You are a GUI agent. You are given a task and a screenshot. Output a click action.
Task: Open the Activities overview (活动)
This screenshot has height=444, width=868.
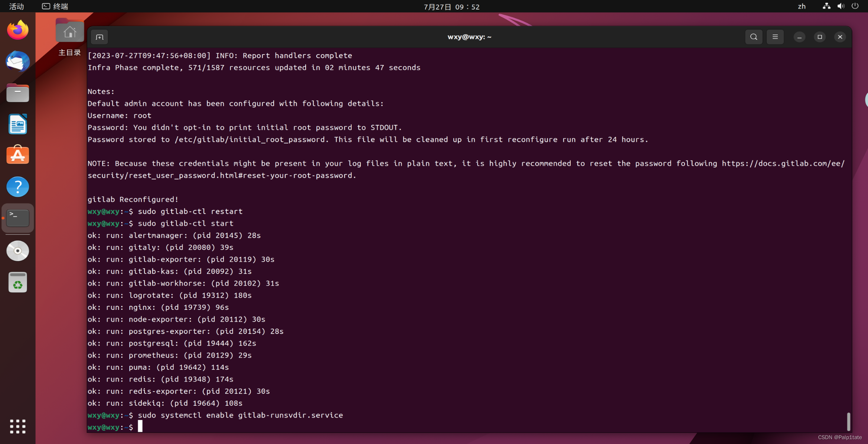click(17, 6)
